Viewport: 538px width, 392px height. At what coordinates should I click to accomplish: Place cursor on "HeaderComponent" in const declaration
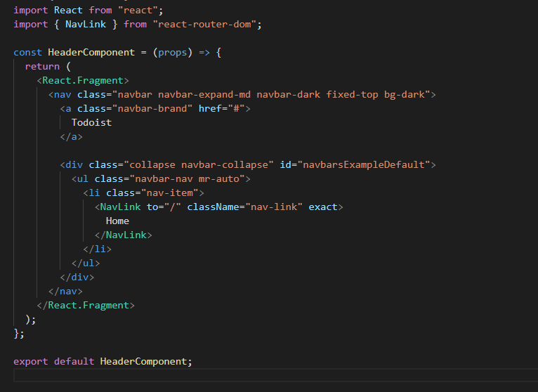pyautogui.click(x=91, y=53)
